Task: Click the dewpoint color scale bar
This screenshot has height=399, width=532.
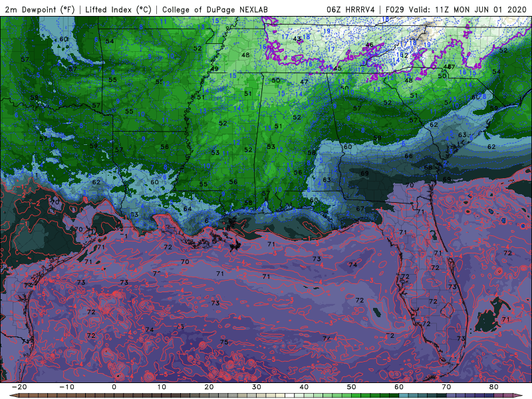Action: (x=265, y=396)
